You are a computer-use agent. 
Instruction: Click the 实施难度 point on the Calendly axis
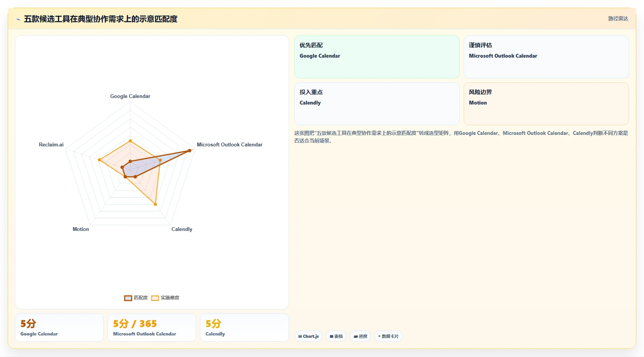155,204
